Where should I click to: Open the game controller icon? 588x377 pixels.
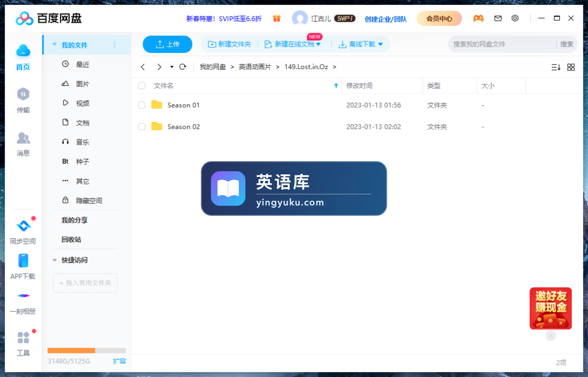click(478, 18)
